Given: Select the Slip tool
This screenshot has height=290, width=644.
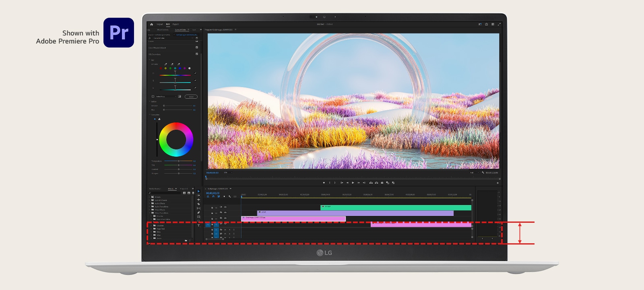Looking at the screenshot, I should tap(198, 208).
